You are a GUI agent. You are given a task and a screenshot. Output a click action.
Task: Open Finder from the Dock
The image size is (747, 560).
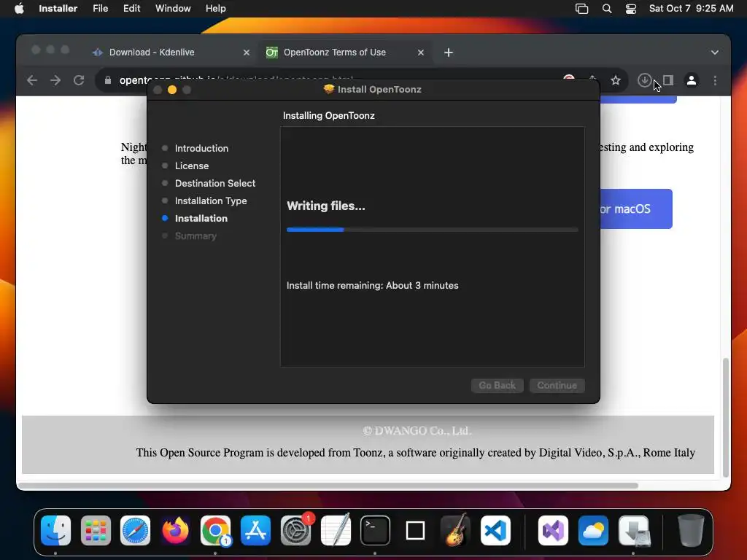55,530
